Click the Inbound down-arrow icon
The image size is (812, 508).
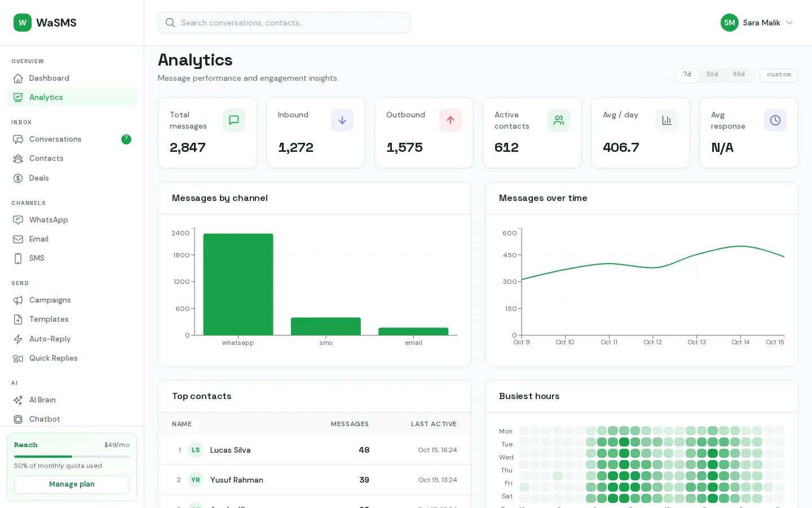[x=342, y=120]
